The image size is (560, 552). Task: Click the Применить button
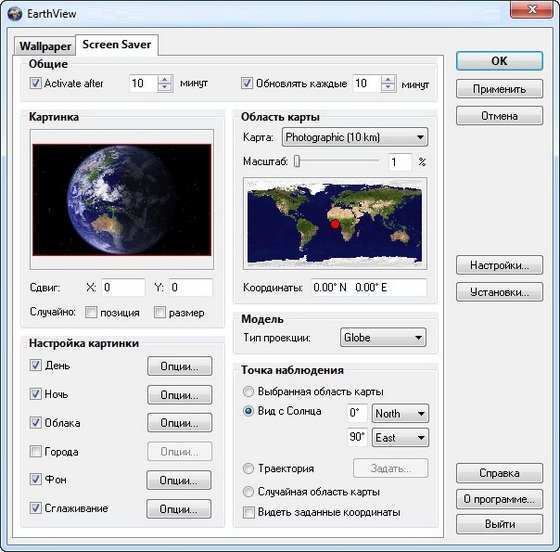click(x=499, y=89)
